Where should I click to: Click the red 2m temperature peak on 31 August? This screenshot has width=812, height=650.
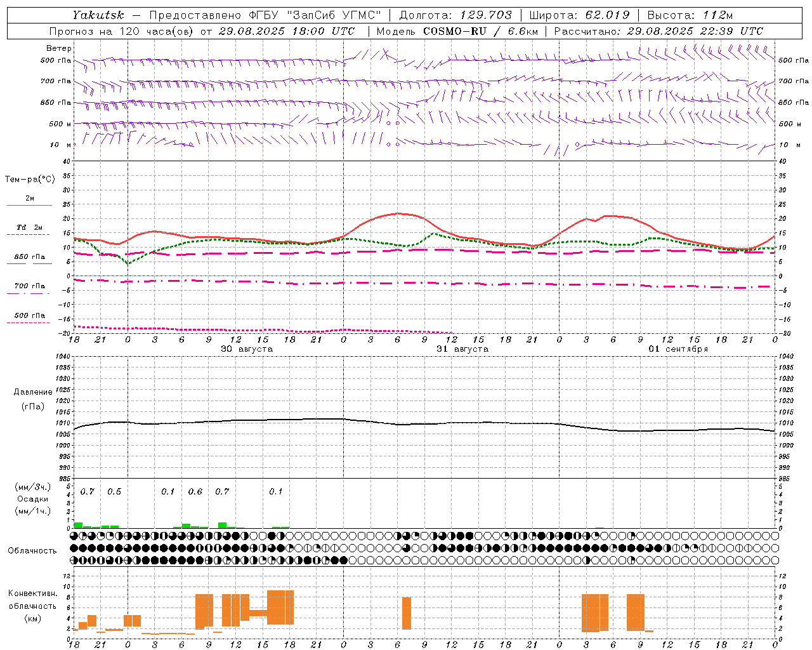point(398,213)
